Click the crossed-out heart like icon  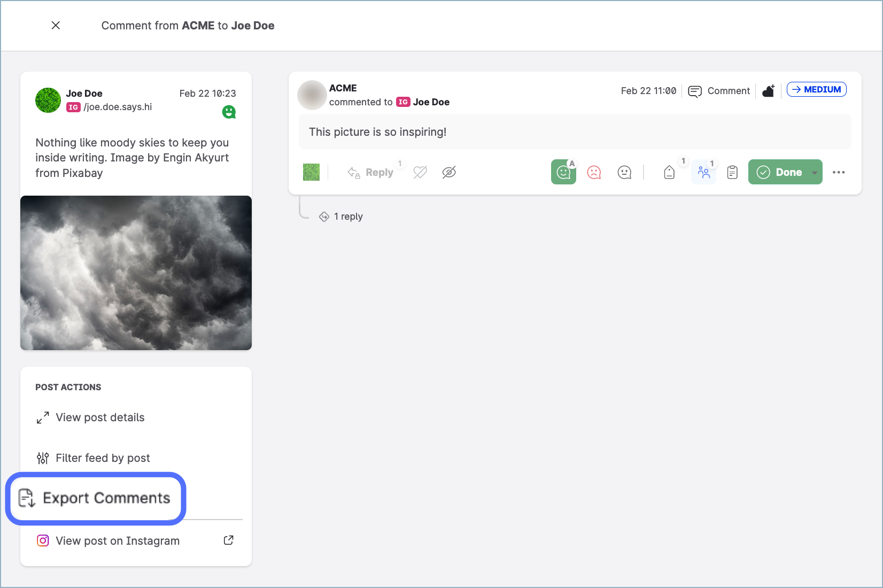click(x=420, y=172)
